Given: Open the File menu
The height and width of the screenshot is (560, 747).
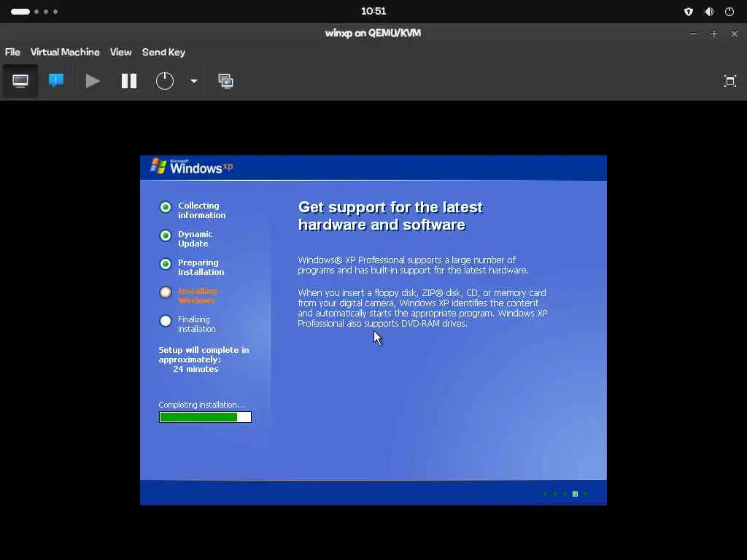Looking at the screenshot, I should pos(13,52).
